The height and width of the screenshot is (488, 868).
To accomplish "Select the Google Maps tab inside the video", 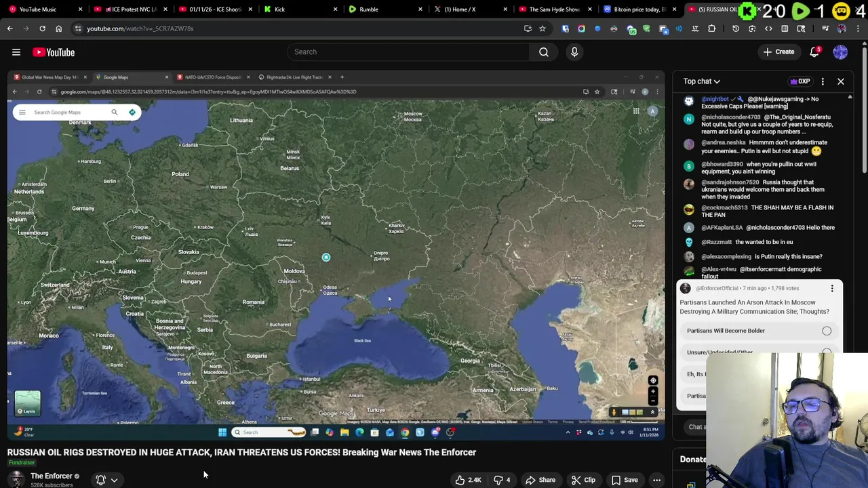I will [x=131, y=77].
